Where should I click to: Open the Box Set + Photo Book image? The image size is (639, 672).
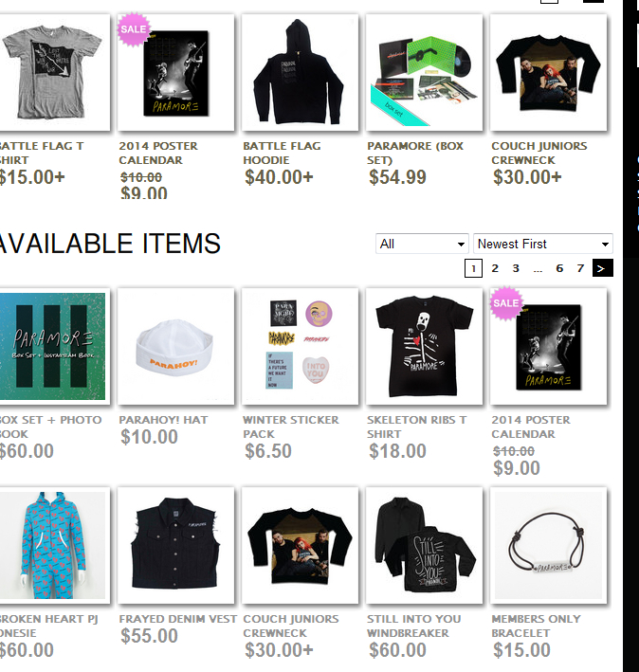click(52, 346)
